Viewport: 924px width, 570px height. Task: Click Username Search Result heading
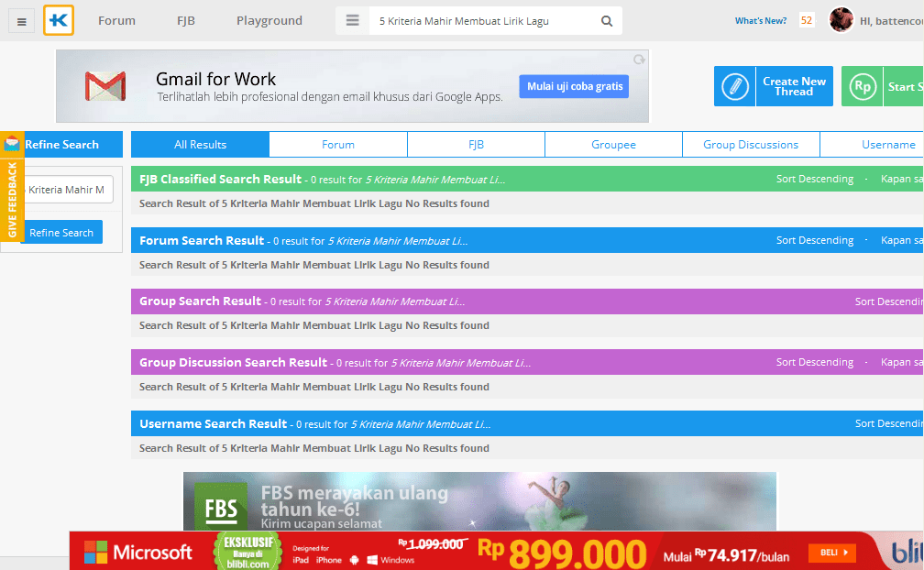click(x=213, y=424)
